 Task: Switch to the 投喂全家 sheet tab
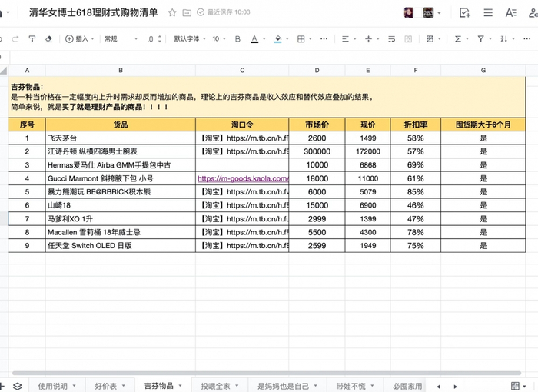click(215, 385)
